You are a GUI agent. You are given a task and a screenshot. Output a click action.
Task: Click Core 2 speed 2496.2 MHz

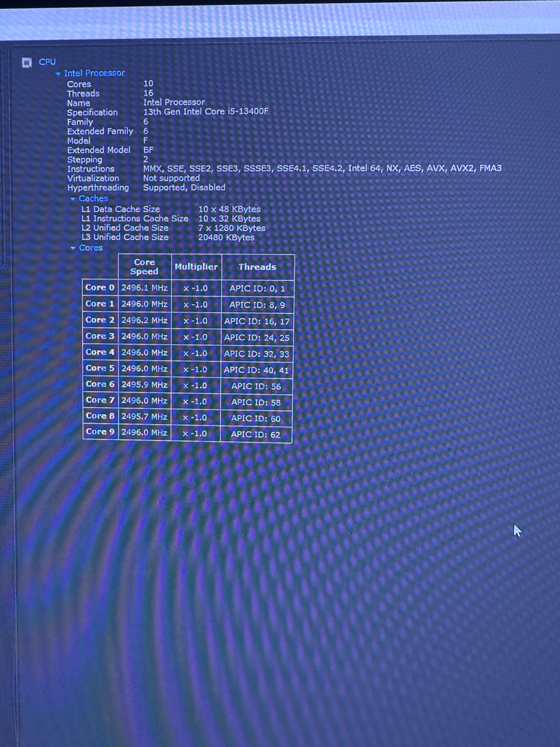[x=145, y=320]
